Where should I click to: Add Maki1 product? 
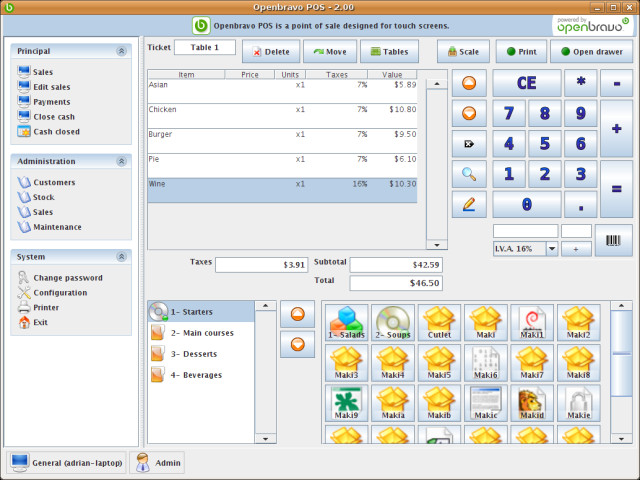tap(532, 322)
